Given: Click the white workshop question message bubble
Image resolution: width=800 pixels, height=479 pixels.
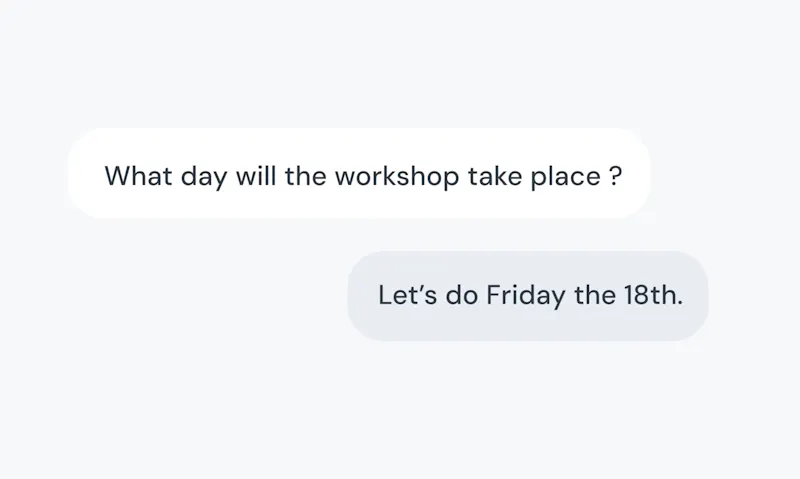Looking at the screenshot, I should 359,173.
